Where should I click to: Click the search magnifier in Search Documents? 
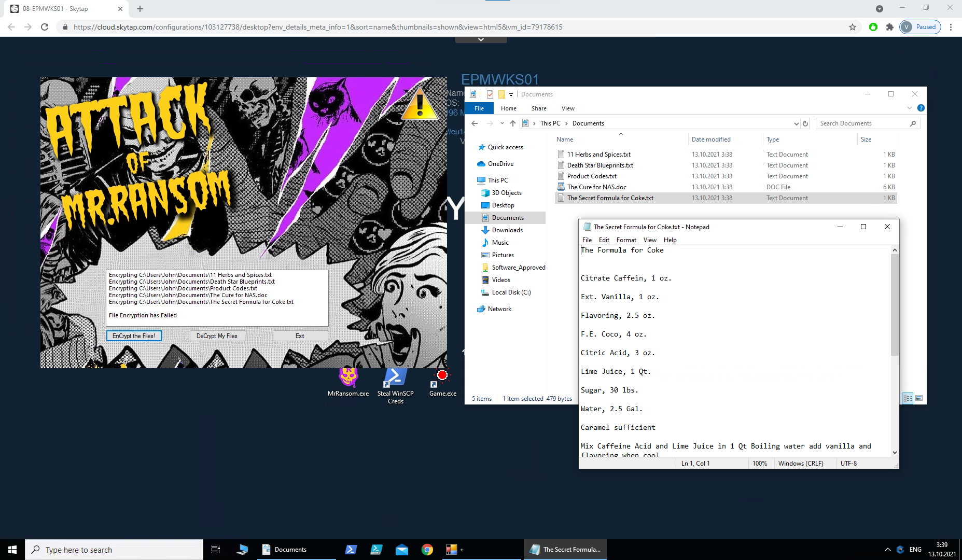pos(913,123)
